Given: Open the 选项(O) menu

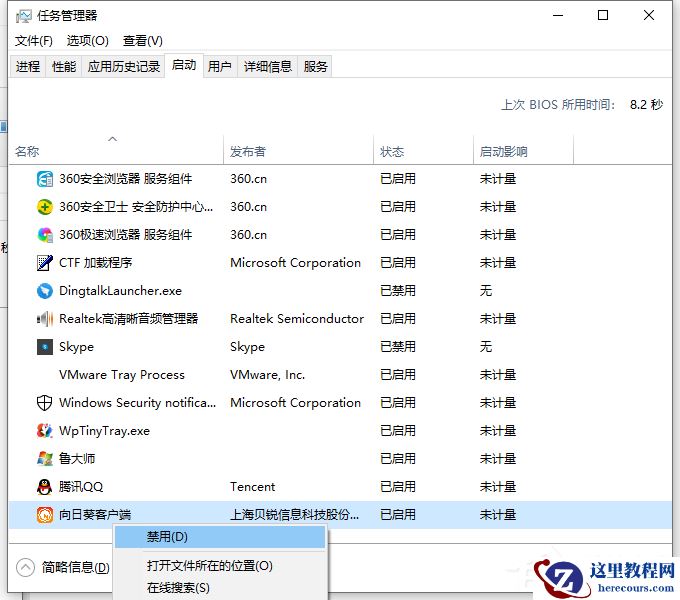Looking at the screenshot, I should [x=88, y=41].
